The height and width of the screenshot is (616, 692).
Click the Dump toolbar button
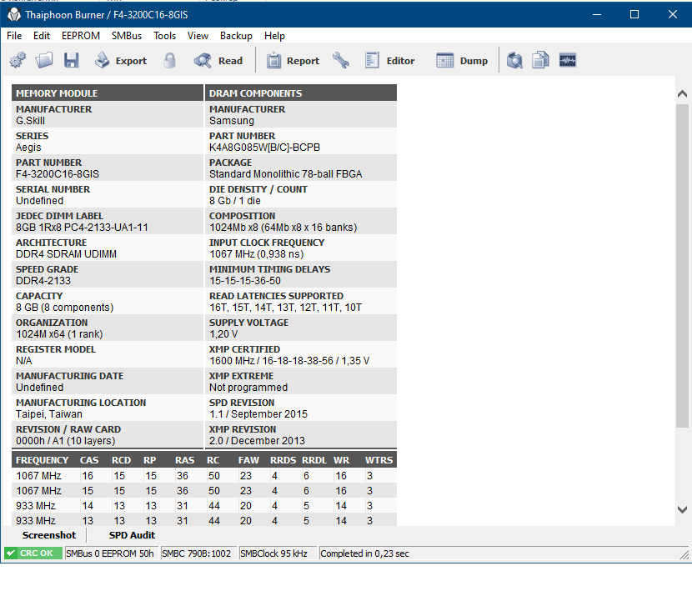[462, 61]
